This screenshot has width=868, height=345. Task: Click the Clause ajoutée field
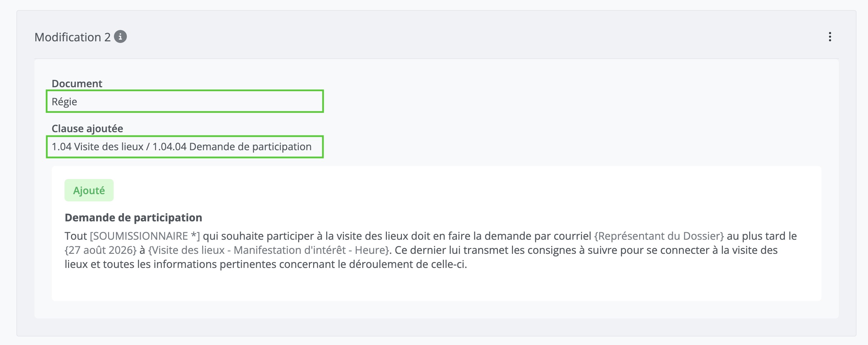coord(185,147)
